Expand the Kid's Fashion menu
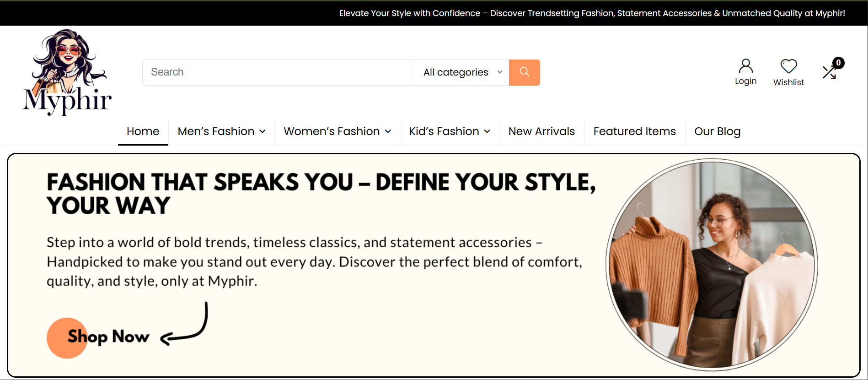Viewport: 868px width, 380px height. 449,131
